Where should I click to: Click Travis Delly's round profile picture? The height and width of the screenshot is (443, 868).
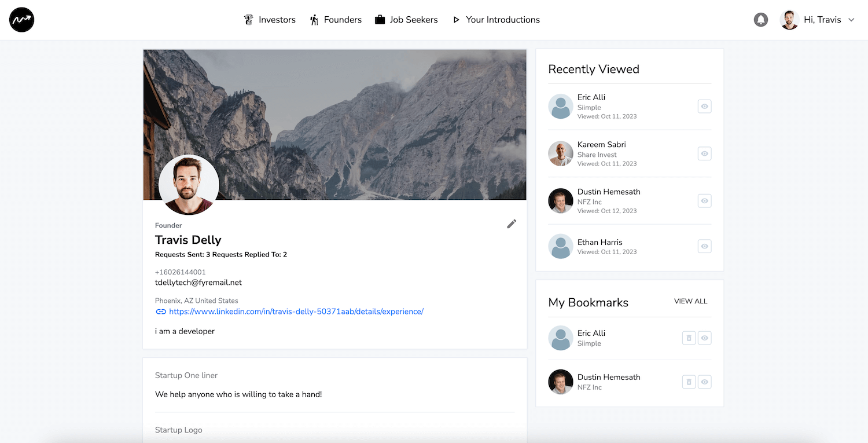189,185
